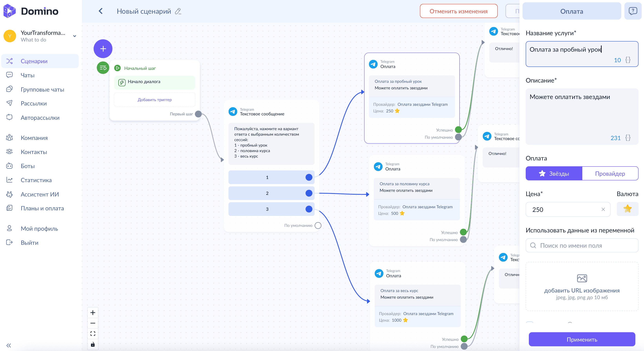Click the Domino logo icon
This screenshot has height=351, width=644.
click(x=10, y=11)
